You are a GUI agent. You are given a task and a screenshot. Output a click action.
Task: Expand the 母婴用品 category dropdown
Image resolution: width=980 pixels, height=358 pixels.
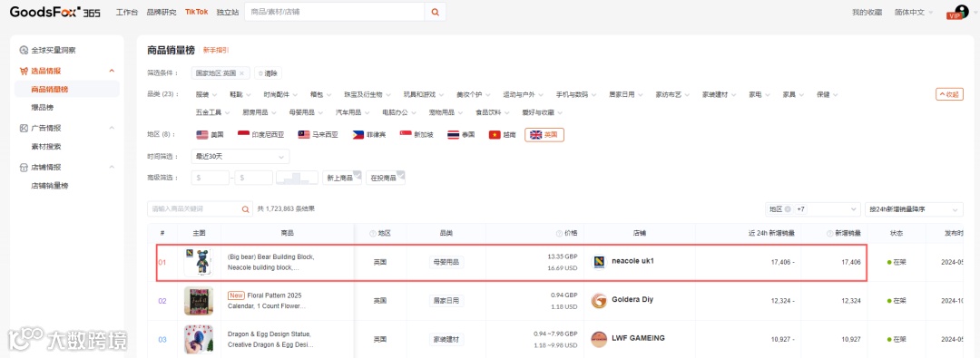(307, 112)
